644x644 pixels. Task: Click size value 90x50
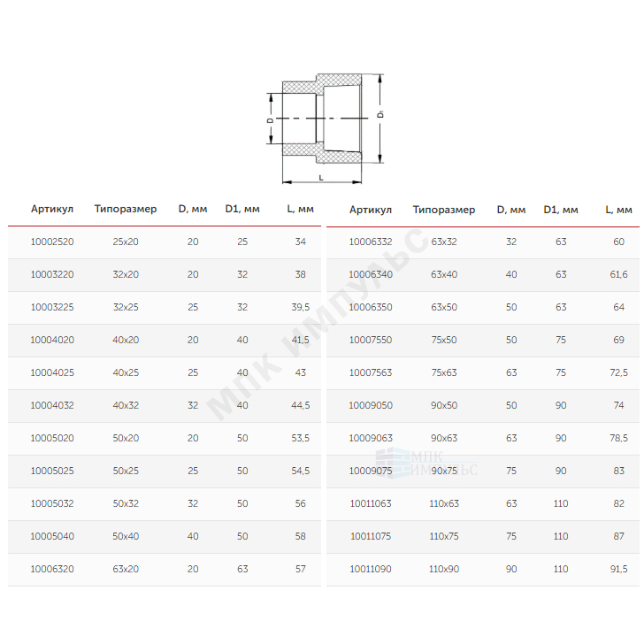coord(444,405)
